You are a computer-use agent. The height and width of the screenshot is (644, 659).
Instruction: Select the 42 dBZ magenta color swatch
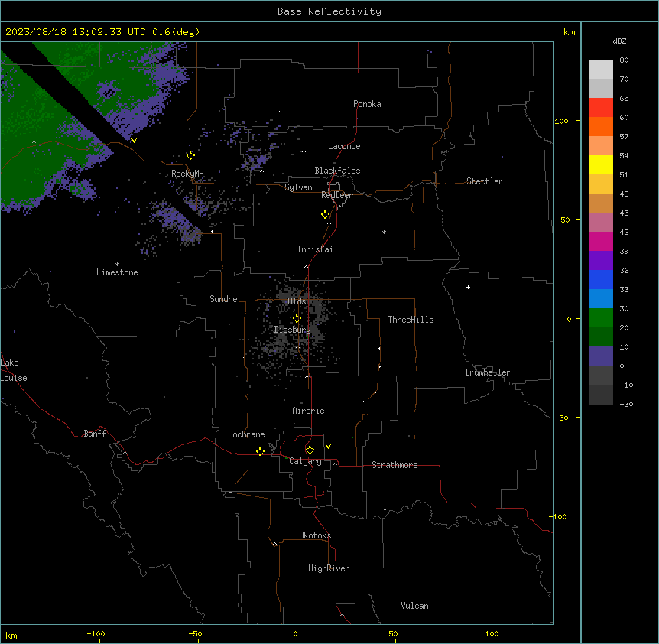(601, 241)
